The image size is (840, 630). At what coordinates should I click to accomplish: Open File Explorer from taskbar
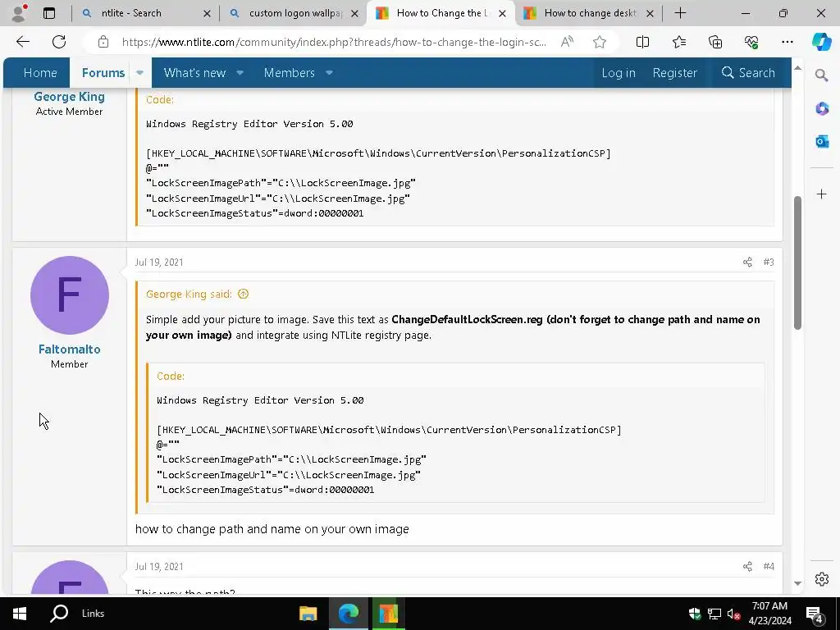(308, 614)
